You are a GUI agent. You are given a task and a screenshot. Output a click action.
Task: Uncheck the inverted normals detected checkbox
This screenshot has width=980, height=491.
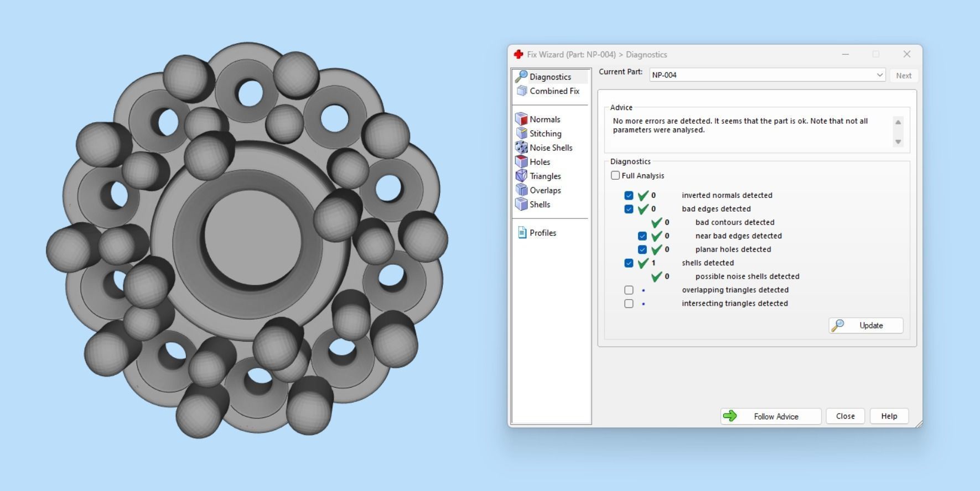coord(629,195)
